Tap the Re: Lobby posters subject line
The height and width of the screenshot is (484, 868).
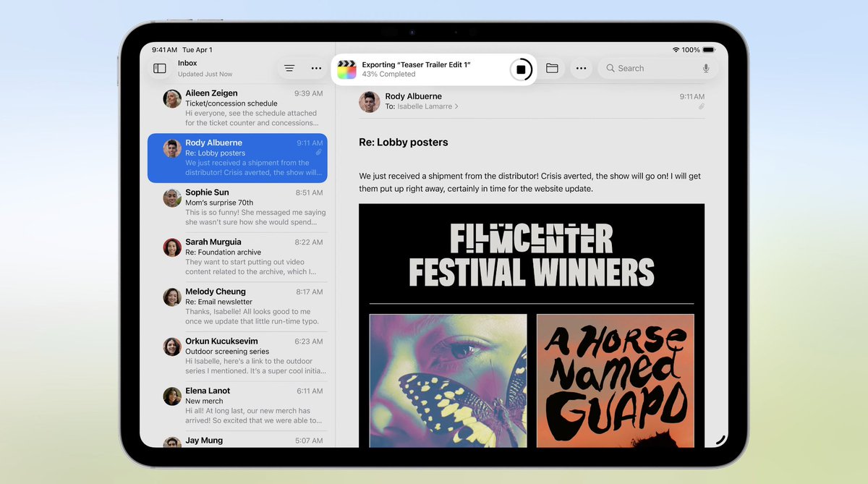(404, 143)
